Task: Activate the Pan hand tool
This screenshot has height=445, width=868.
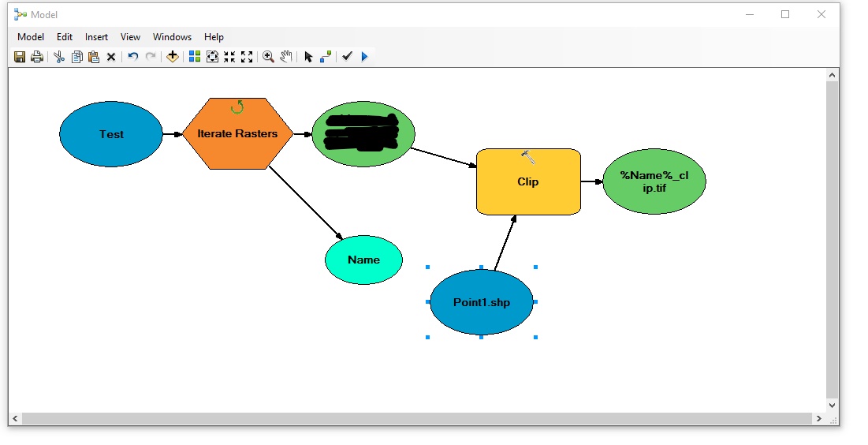Action: click(285, 57)
